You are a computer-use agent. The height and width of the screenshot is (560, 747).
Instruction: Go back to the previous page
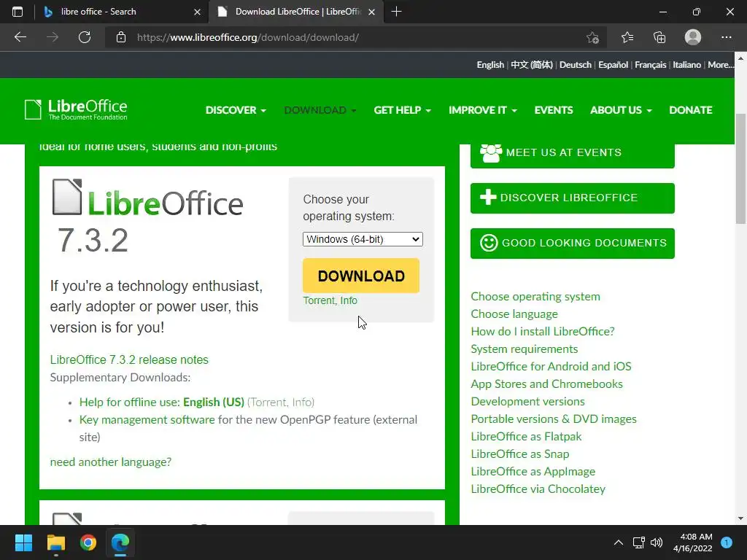(20, 37)
